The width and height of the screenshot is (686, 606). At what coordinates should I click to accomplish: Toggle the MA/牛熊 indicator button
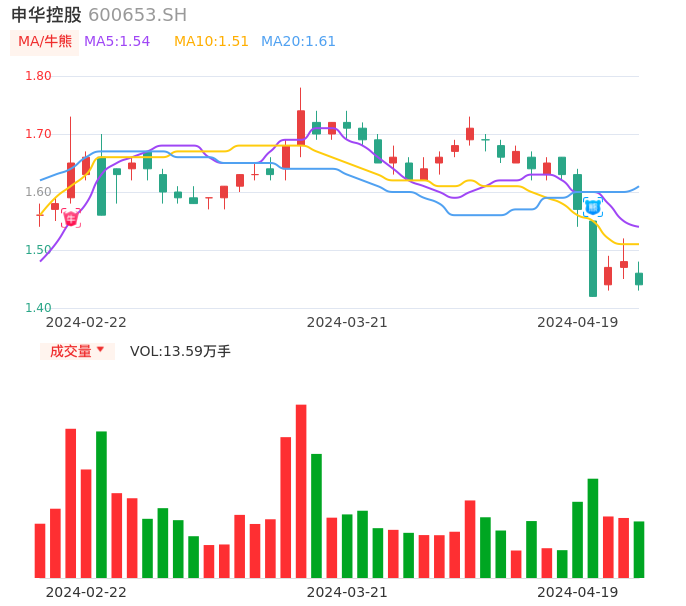tap(44, 42)
